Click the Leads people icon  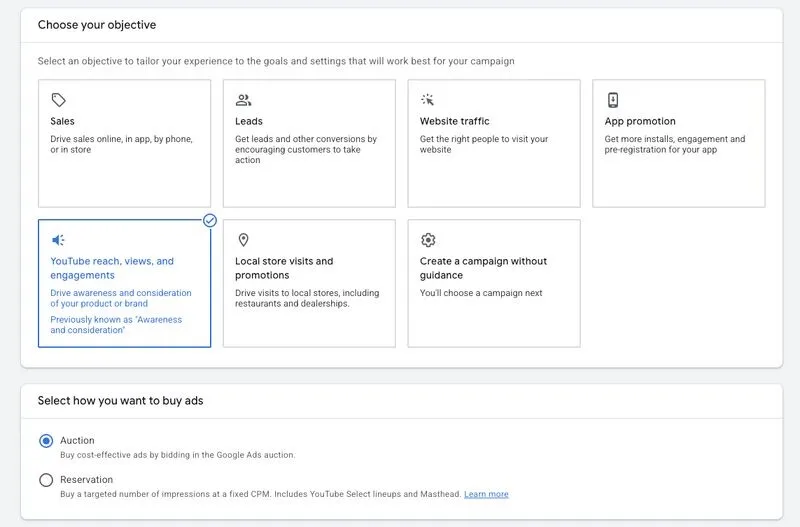click(243, 100)
